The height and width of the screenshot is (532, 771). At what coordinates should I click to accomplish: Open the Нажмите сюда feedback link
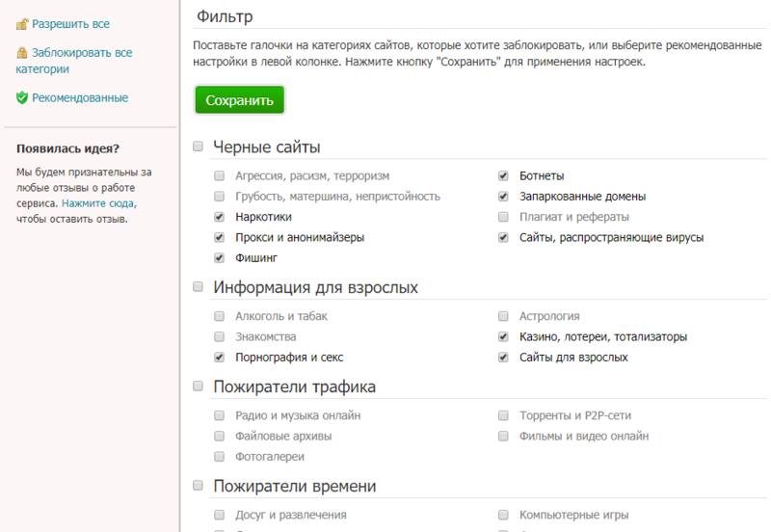(99, 204)
